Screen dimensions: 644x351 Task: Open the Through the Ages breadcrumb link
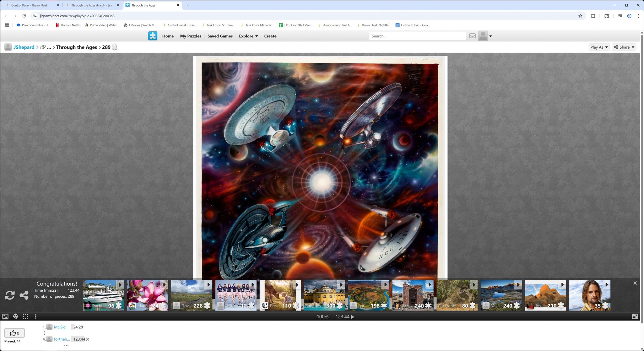[x=76, y=47]
